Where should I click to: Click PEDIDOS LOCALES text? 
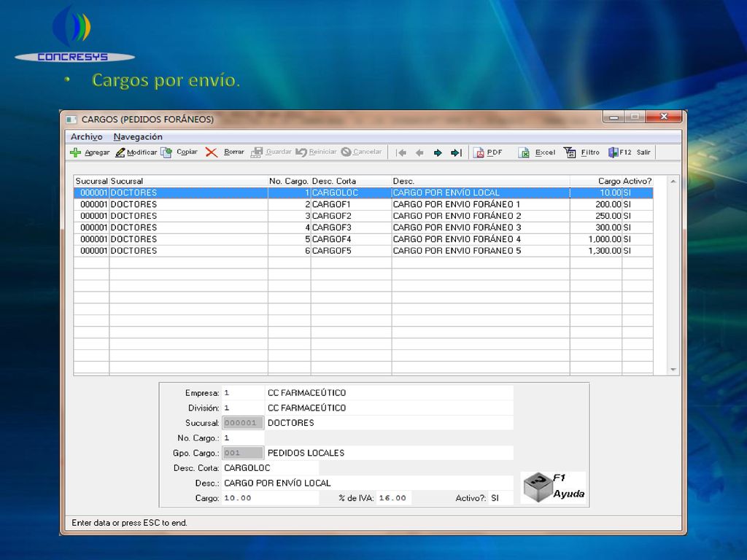(x=306, y=453)
